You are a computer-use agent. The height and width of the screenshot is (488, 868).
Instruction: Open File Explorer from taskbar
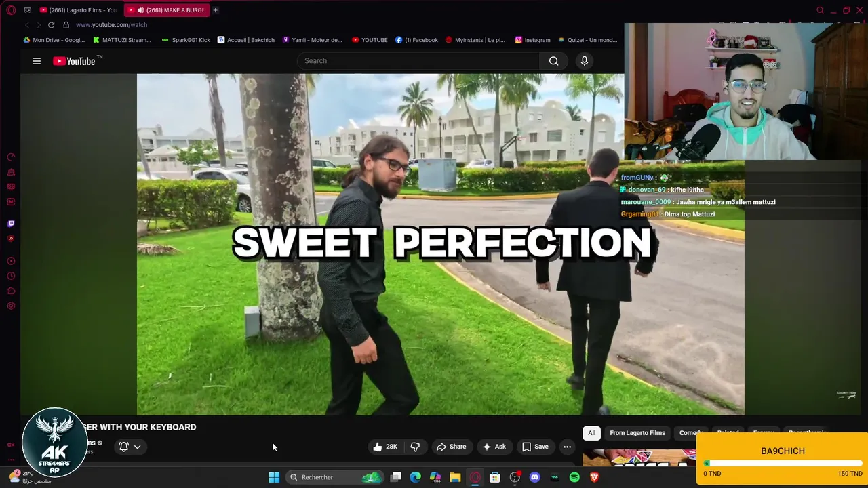coord(455,477)
